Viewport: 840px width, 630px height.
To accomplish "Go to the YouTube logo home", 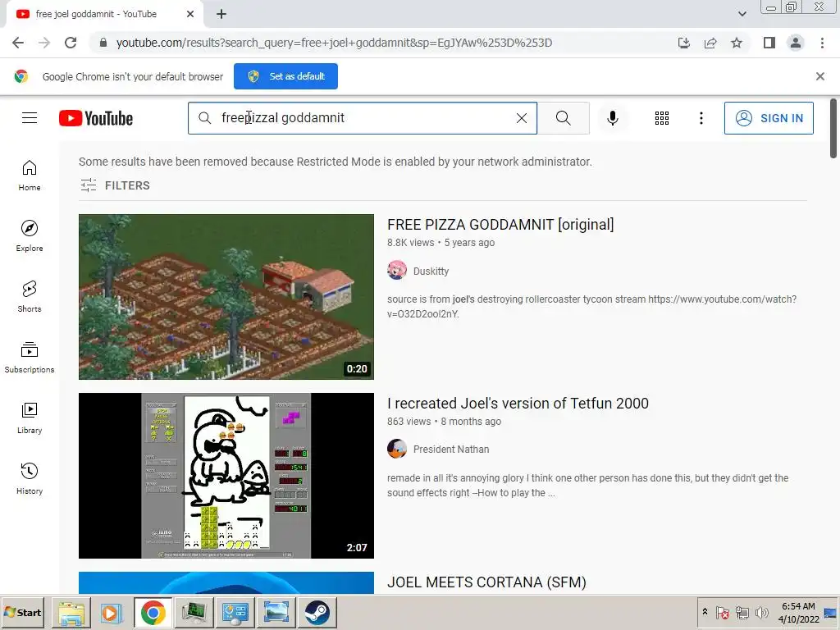I will tap(96, 118).
